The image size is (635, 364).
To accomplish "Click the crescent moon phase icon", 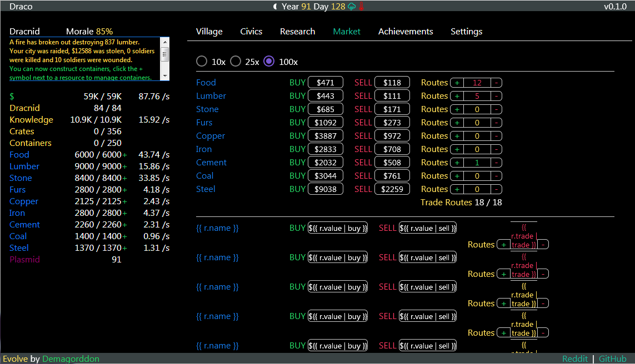I will click(x=276, y=6).
